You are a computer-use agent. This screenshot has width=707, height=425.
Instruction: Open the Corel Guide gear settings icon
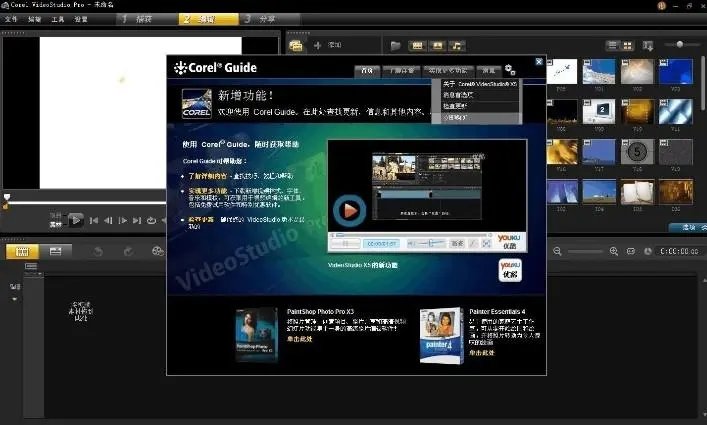pyautogui.click(x=510, y=70)
